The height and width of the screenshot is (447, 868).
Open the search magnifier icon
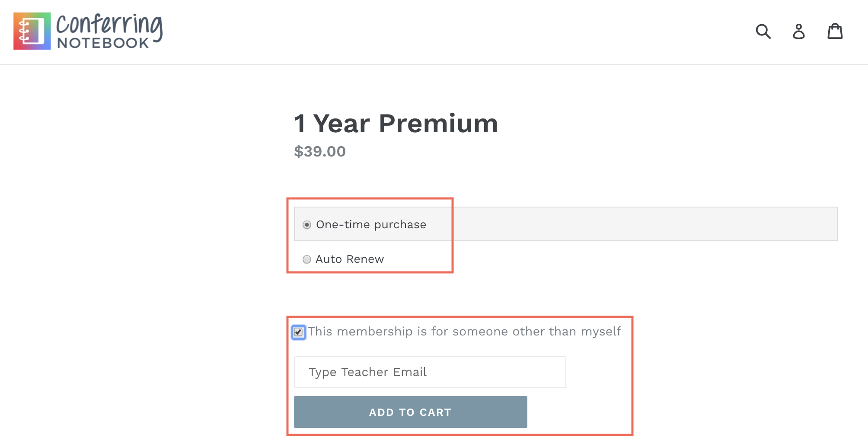(x=763, y=31)
